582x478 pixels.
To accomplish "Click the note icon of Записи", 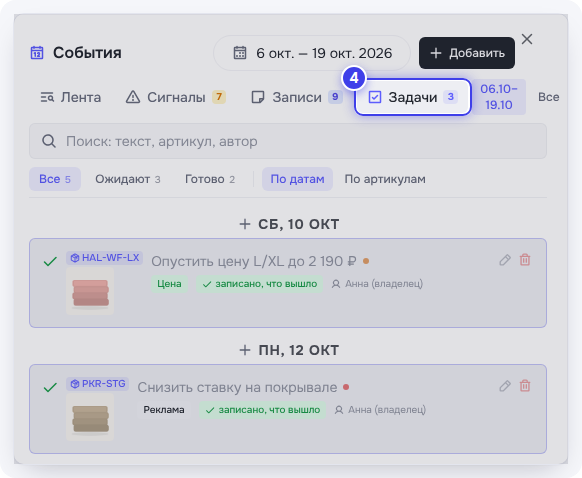I will [258, 97].
